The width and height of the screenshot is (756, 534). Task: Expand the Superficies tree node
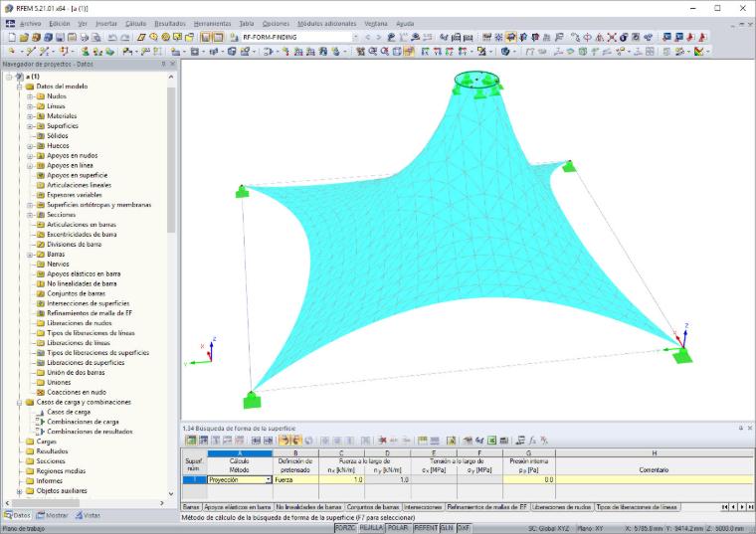point(30,126)
